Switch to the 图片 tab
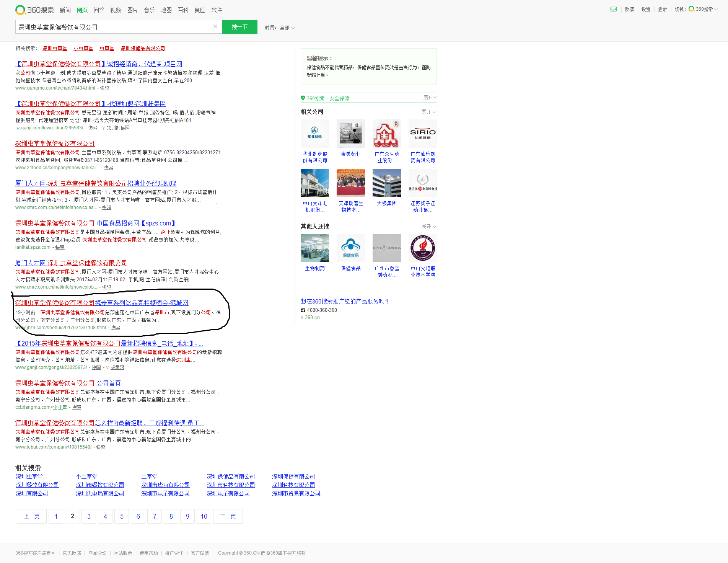The image size is (728, 563). (132, 10)
